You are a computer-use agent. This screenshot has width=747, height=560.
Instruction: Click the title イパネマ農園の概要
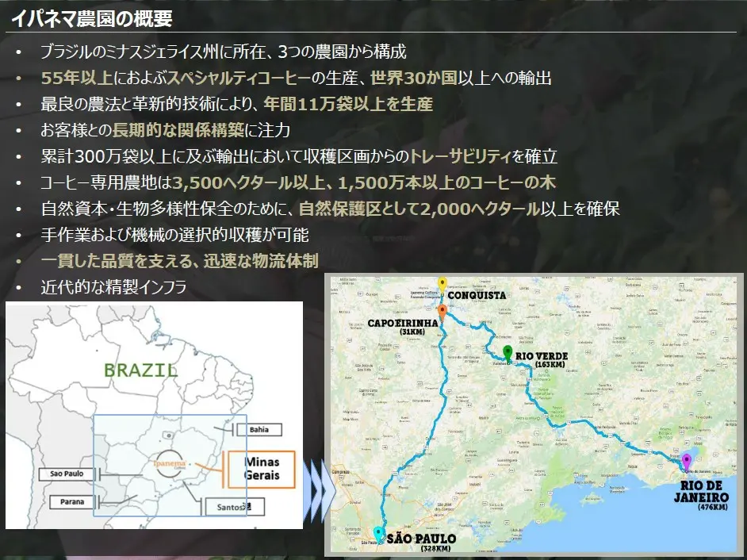click(x=91, y=18)
